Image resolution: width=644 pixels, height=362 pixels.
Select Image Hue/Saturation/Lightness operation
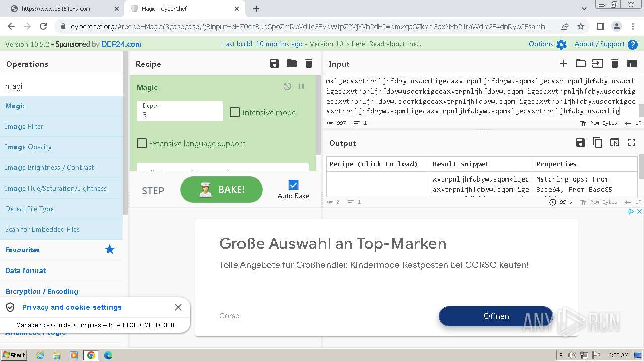tap(61, 188)
